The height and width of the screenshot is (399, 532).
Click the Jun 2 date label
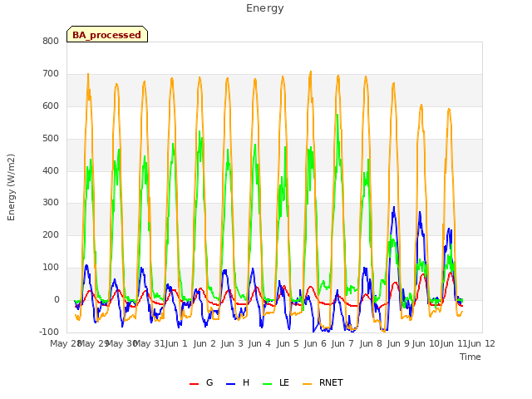pyautogui.click(x=204, y=343)
